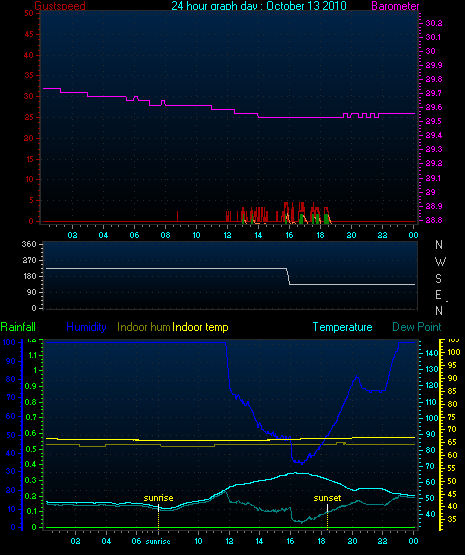This screenshot has width=465, height=555.
Task: Click 5 on the red Gustspeed scale
Action: click(x=31, y=200)
